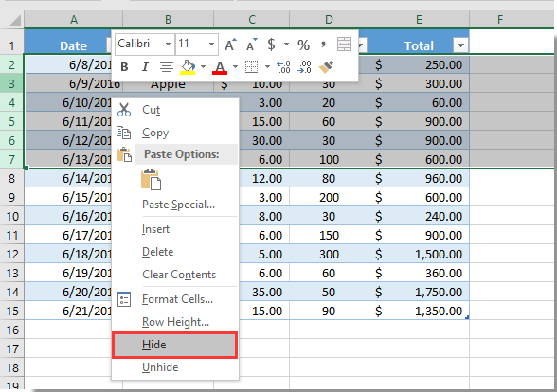Select row 8 header
The image size is (557, 392).
click(11, 178)
